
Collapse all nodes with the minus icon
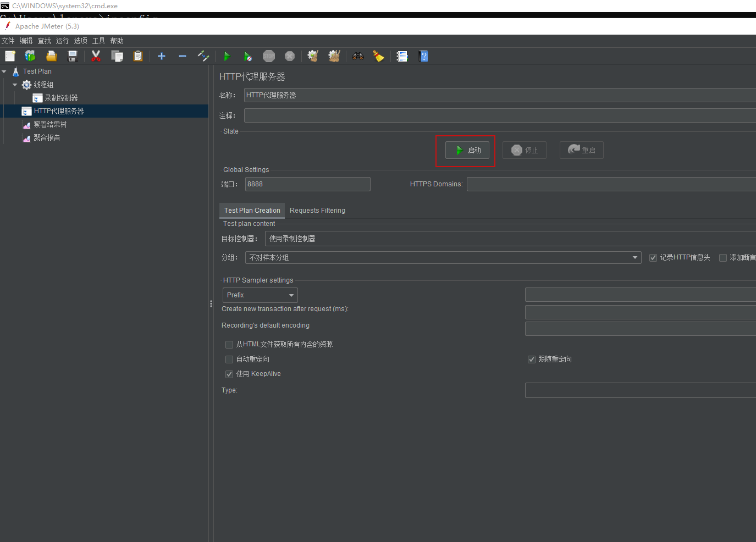coord(183,56)
